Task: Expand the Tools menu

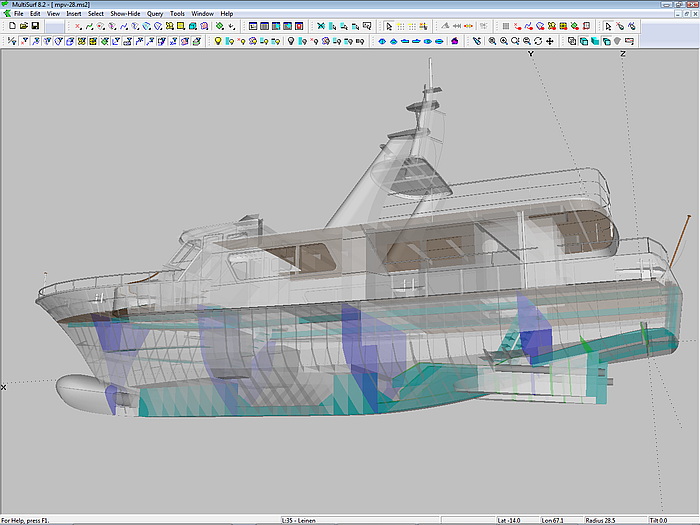Action: [177, 14]
